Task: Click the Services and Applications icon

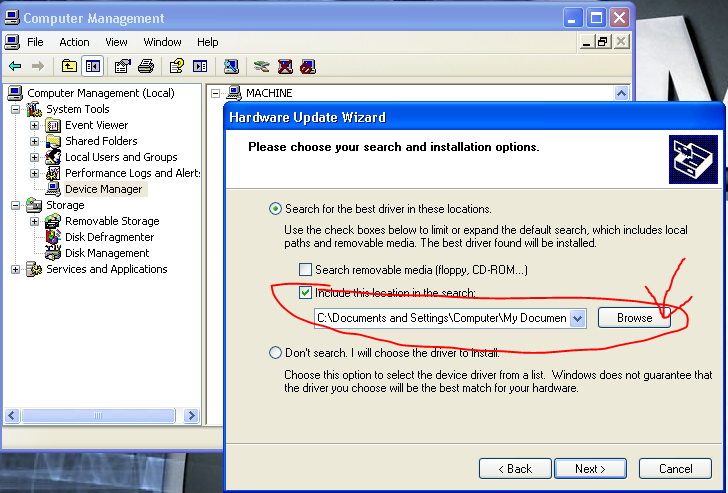Action: (34, 269)
